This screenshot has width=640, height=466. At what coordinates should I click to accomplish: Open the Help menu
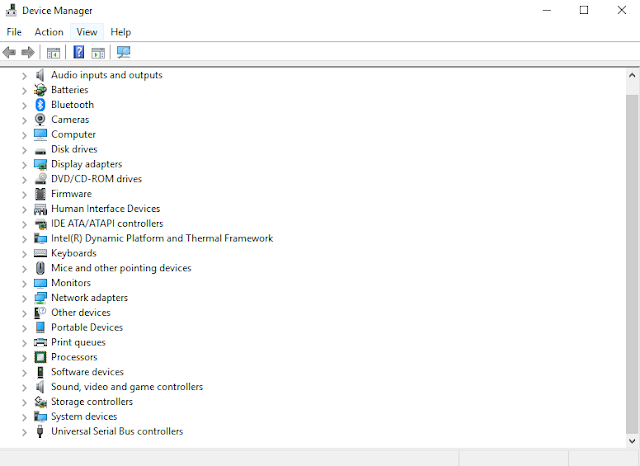coord(121,32)
